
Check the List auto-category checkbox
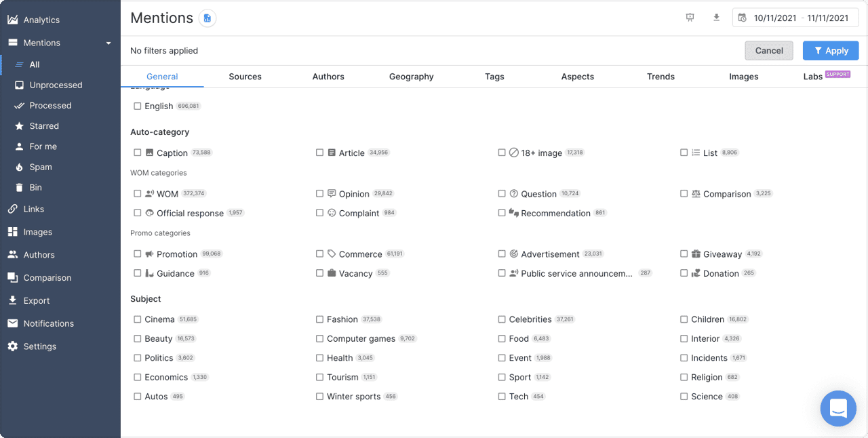click(684, 153)
